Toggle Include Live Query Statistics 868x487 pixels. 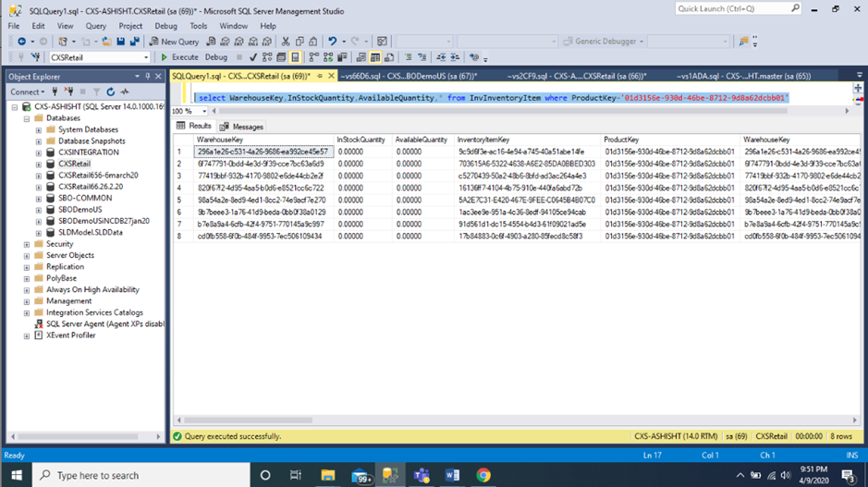(x=328, y=57)
